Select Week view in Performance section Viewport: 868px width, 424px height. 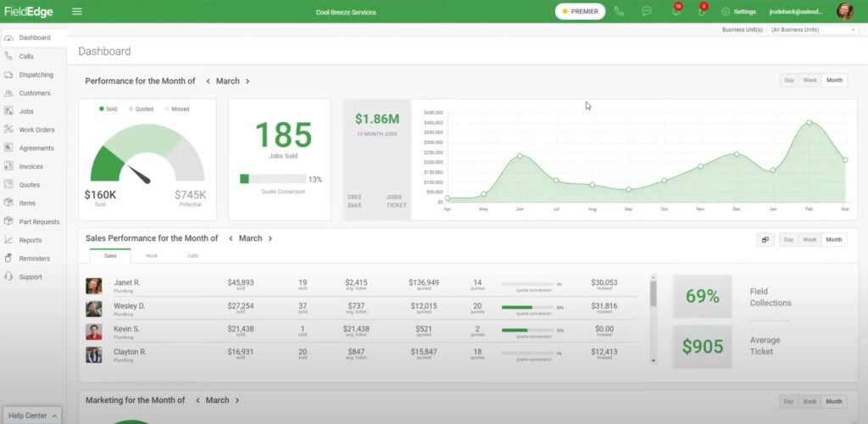click(x=810, y=81)
